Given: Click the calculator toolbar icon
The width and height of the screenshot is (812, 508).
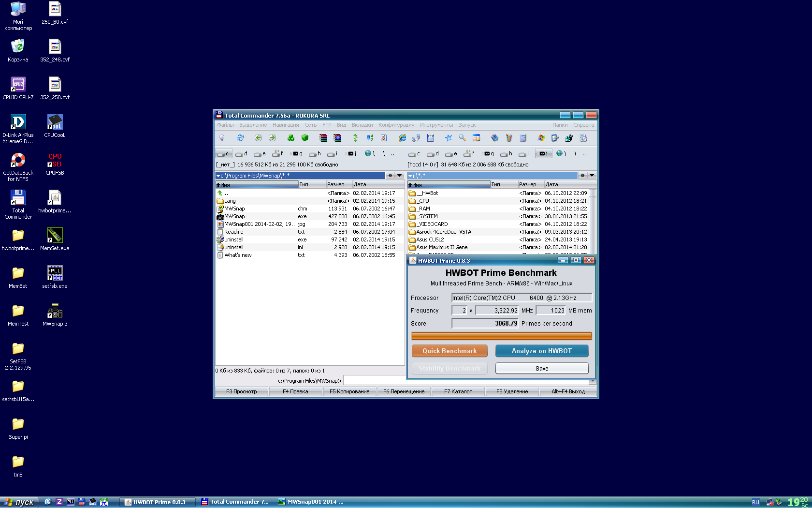Looking at the screenshot, I should pyautogui.click(x=523, y=138).
